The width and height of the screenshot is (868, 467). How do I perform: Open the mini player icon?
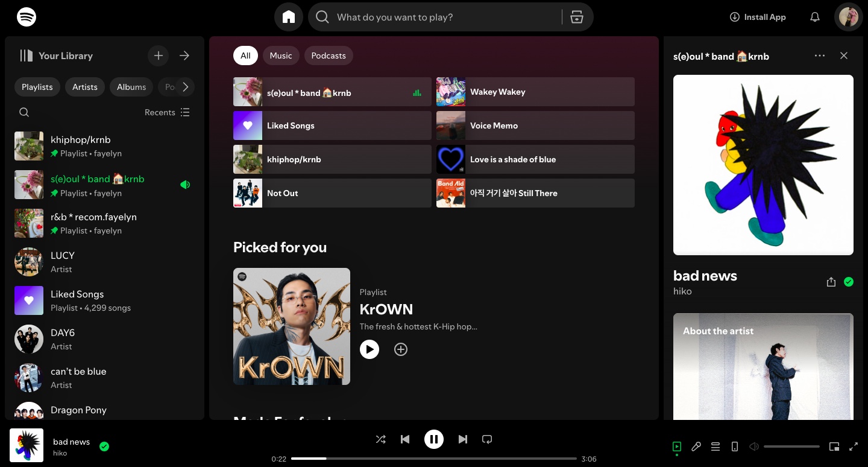pos(834,446)
